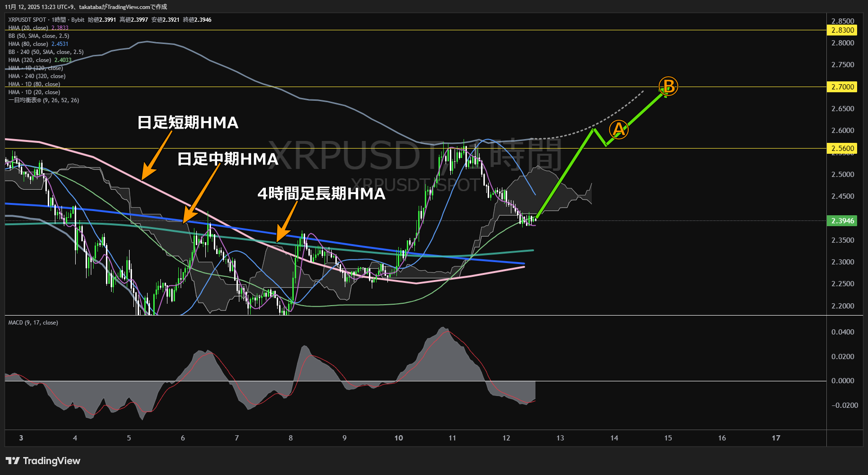Click the 始値2.3991 open value
The height and width of the screenshot is (475, 868).
(102, 20)
